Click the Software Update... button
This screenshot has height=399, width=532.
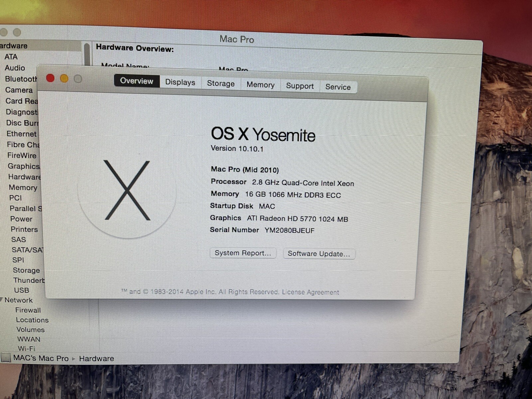coord(319,254)
